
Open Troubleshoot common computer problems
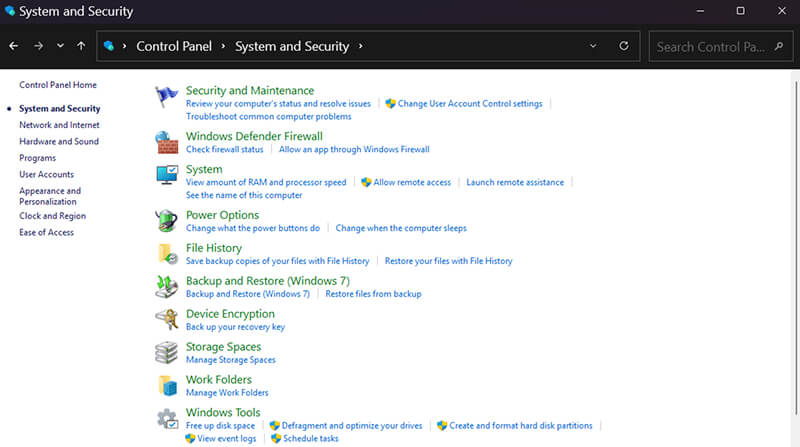tap(268, 116)
